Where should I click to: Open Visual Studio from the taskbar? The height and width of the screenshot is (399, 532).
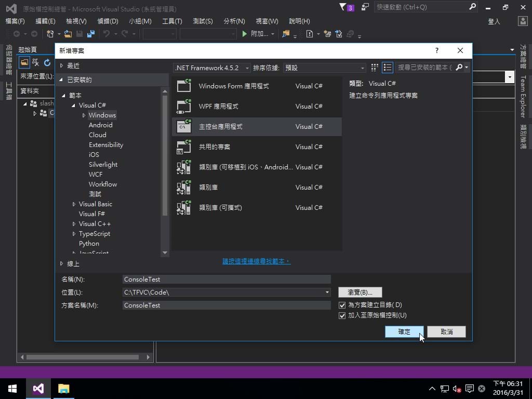point(38,389)
